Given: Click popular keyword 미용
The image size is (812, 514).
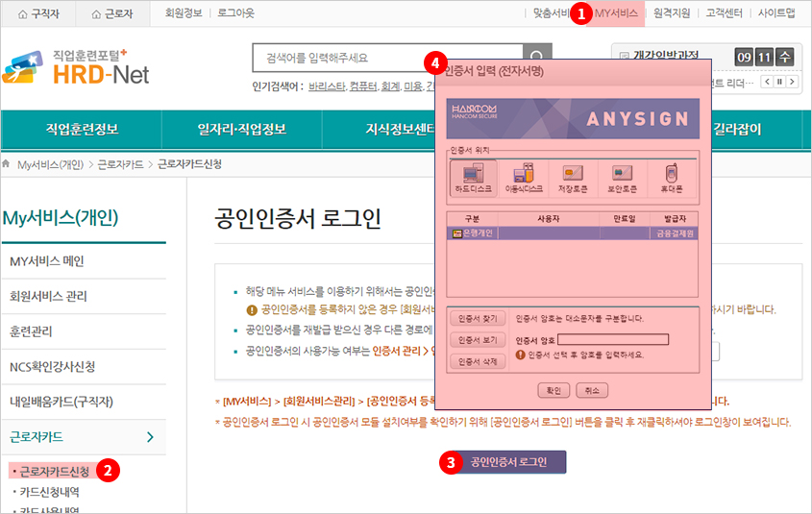Looking at the screenshot, I should tap(413, 86).
